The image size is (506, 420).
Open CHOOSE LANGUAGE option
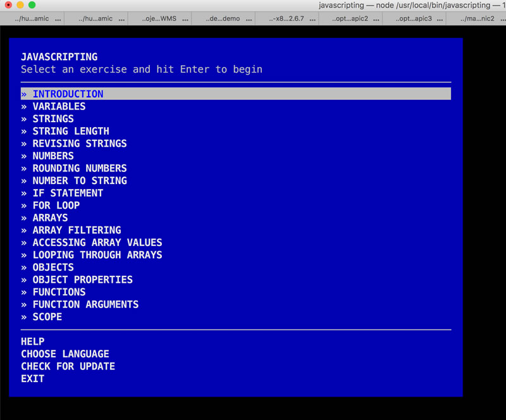coord(65,354)
